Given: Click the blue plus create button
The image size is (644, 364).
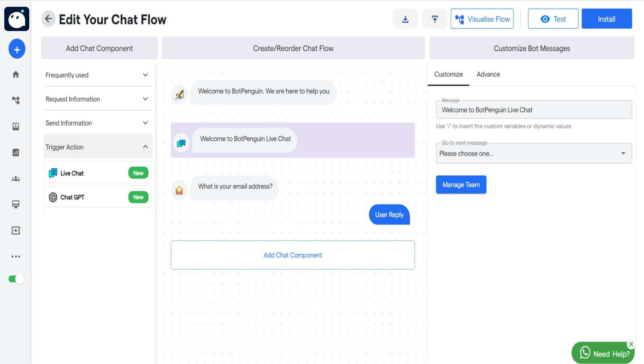Looking at the screenshot, I should pos(17,49).
